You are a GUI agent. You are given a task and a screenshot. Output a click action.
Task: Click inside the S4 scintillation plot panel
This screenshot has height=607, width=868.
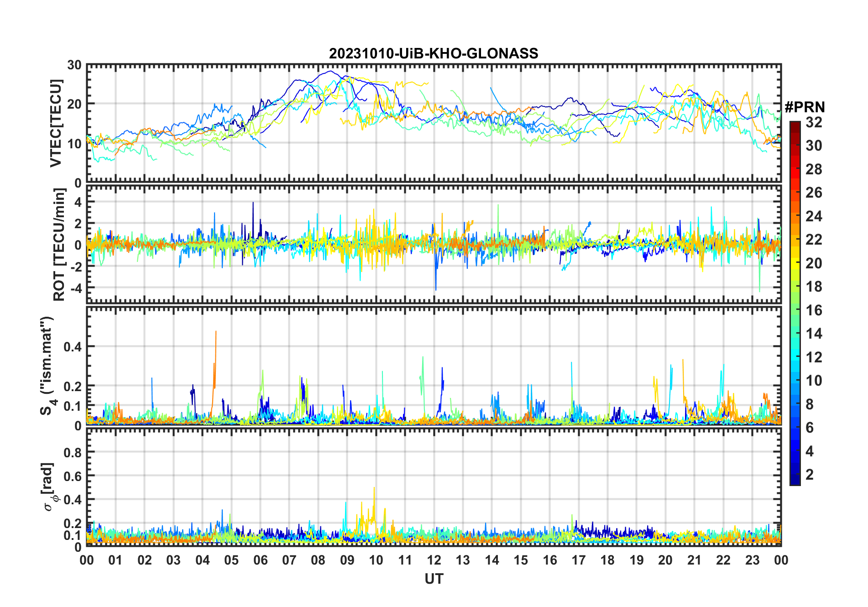pyautogui.click(x=434, y=366)
